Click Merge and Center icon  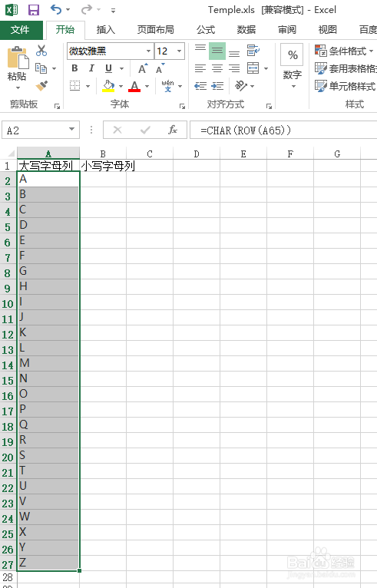coord(253,68)
